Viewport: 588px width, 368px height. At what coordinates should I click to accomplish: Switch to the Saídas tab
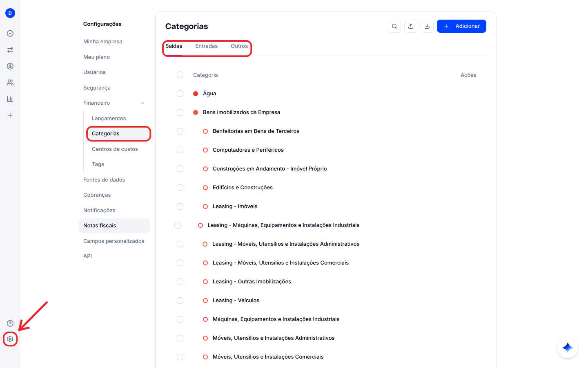(x=174, y=46)
